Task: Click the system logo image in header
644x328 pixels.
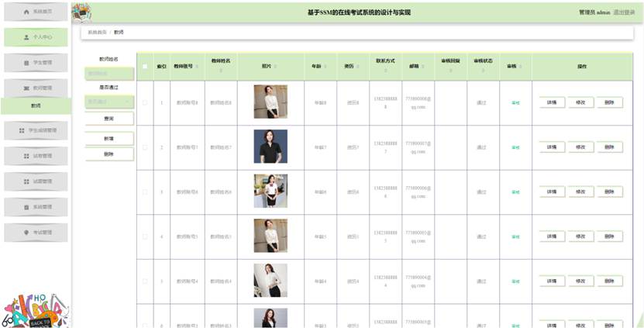Action: (81, 12)
